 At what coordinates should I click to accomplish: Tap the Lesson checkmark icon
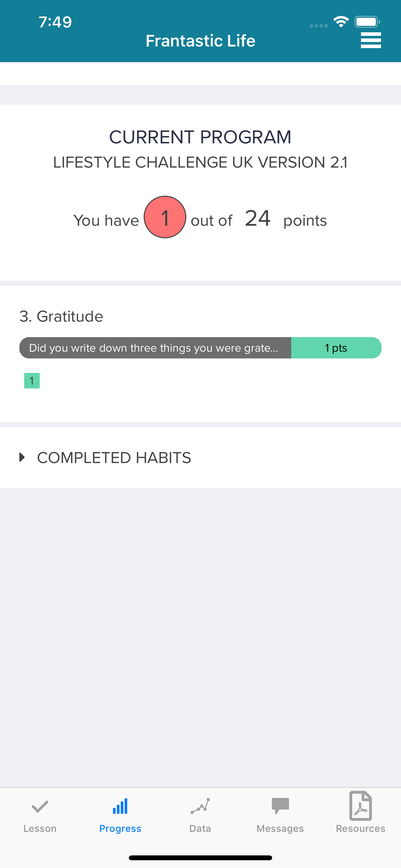tap(40, 807)
